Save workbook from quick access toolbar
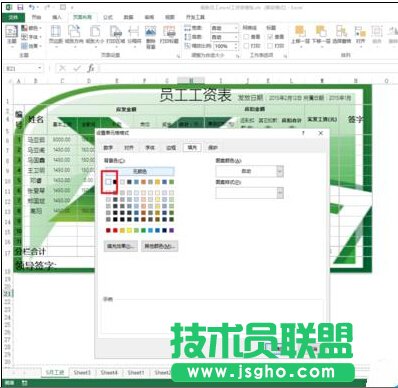Screen dimensions: 398x388 [20, 7]
